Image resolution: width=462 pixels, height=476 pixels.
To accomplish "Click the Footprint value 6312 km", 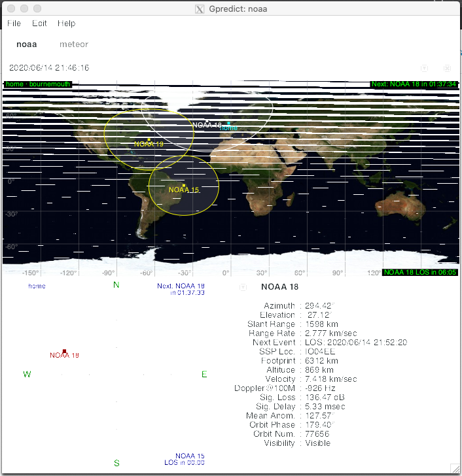I will [x=322, y=361].
